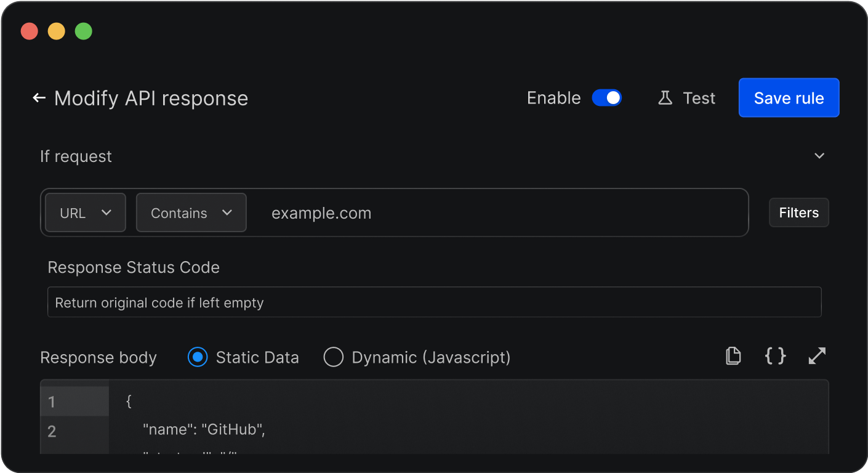Open the Filters button

pos(798,212)
